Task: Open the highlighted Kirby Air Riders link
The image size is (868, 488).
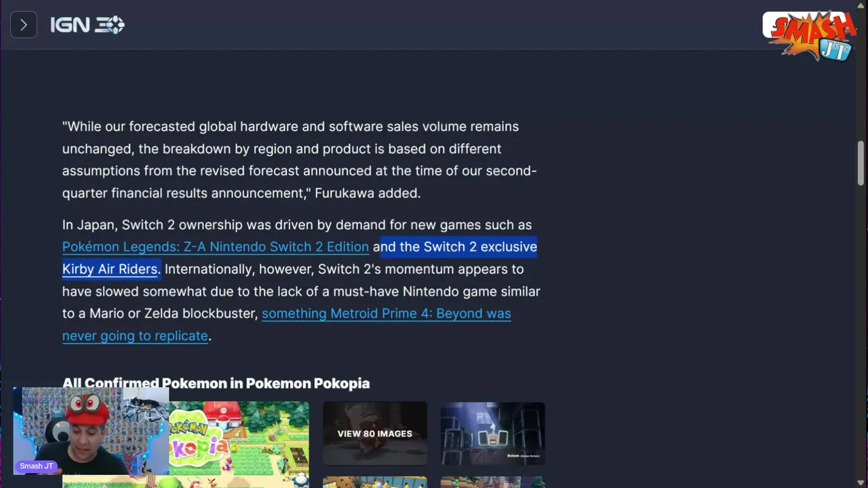Action: pyautogui.click(x=110, y=269)
